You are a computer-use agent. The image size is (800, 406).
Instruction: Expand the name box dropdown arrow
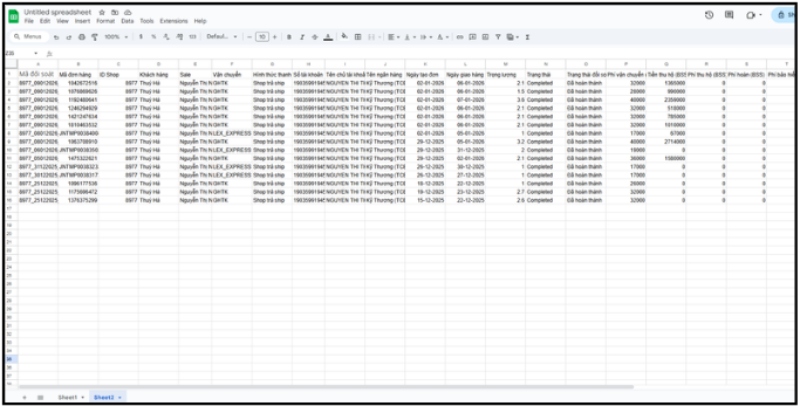(x=36, y=53)
